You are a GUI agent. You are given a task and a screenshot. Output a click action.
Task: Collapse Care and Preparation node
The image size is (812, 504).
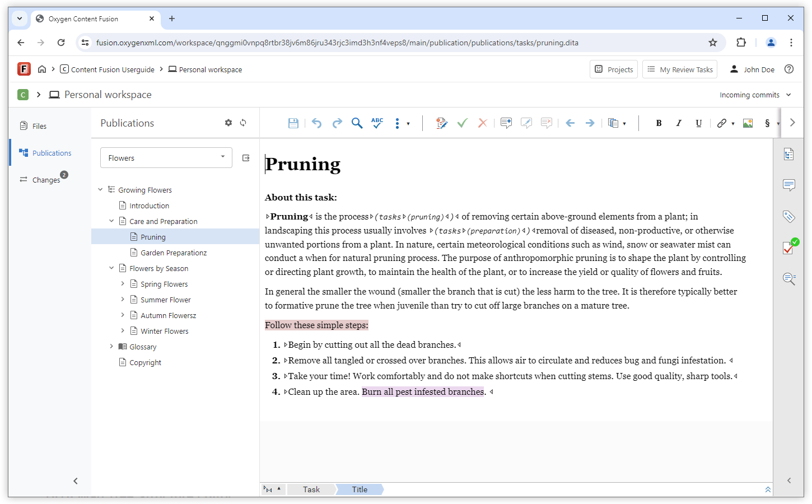111,221
